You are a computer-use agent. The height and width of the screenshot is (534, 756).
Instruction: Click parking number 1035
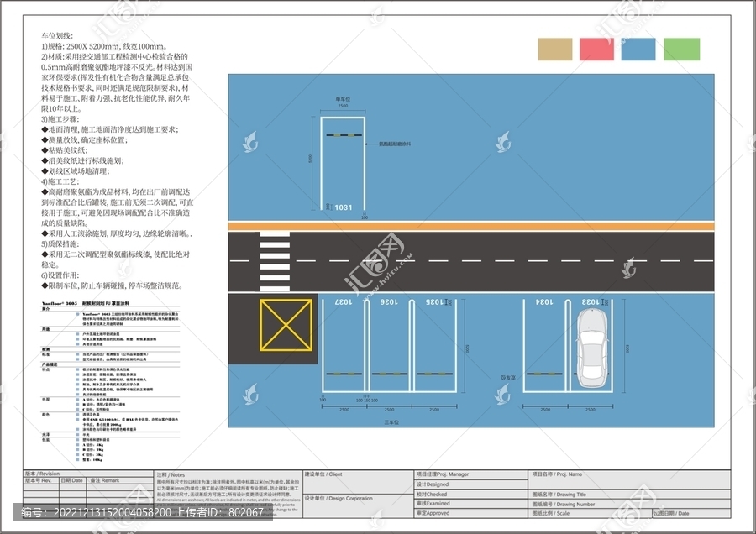pos(434,301)
